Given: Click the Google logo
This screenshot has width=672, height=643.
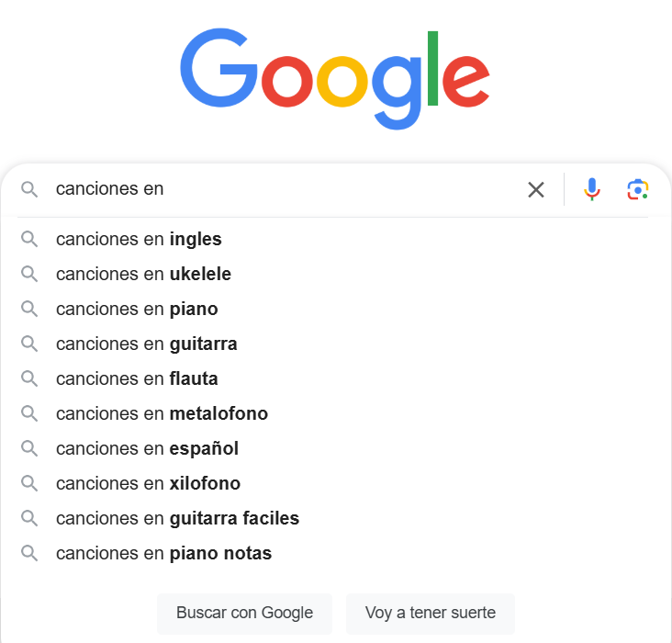Looking at the screenshot, I should 335,78.
